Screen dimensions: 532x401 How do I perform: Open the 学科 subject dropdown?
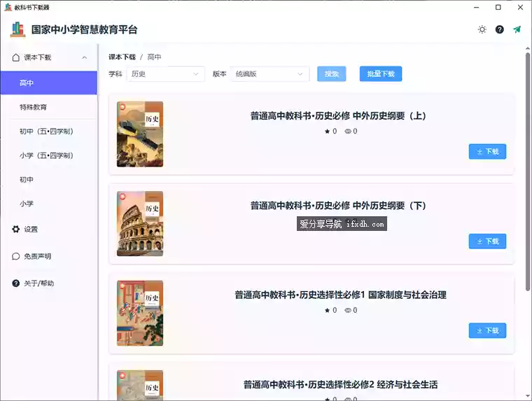(165, 73)
